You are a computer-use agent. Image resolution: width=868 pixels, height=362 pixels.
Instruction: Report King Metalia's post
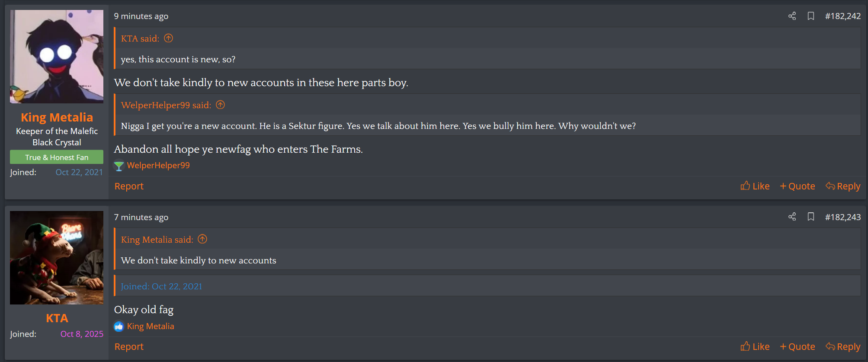coord(129,186)
